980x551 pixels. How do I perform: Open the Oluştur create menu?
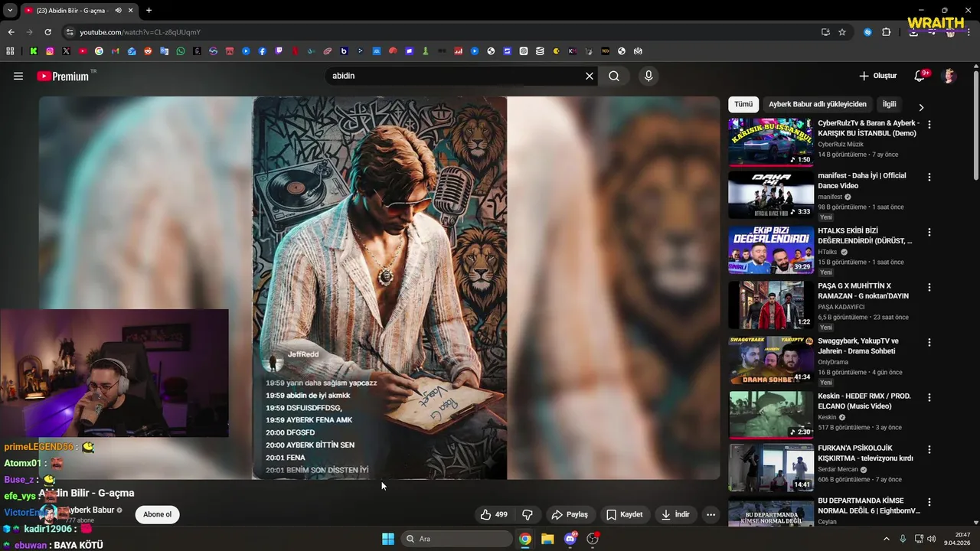click(877, 76)
